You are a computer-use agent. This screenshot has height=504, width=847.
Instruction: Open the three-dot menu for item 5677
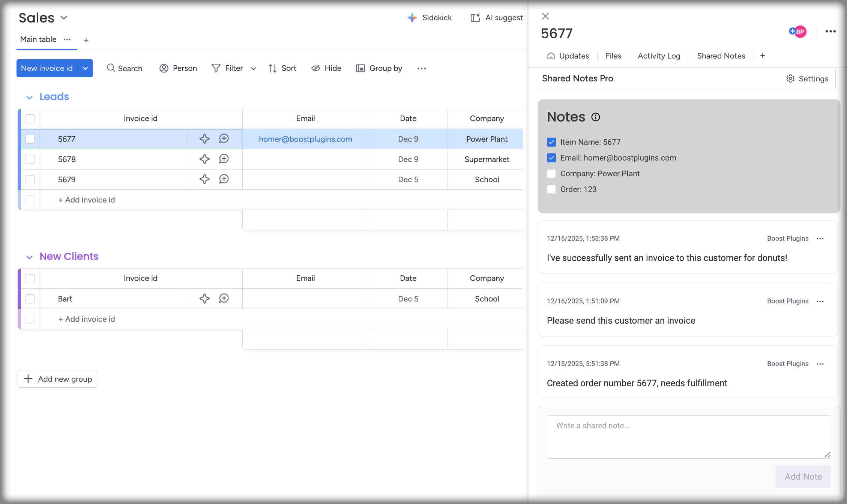tap(830, 31)
